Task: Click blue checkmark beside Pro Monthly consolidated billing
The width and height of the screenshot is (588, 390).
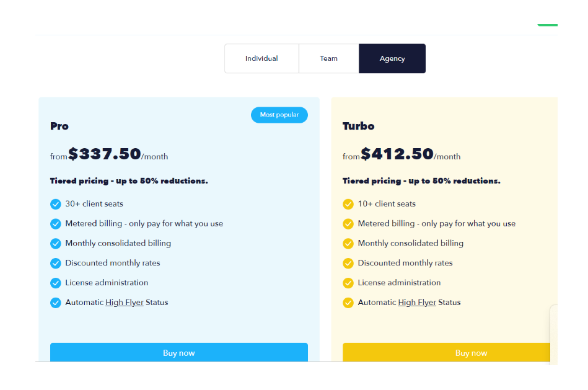Action: 56,244
